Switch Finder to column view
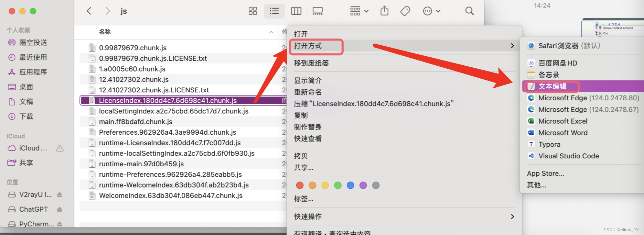Screen dimensions: 644x235 [x=296, y=11]
